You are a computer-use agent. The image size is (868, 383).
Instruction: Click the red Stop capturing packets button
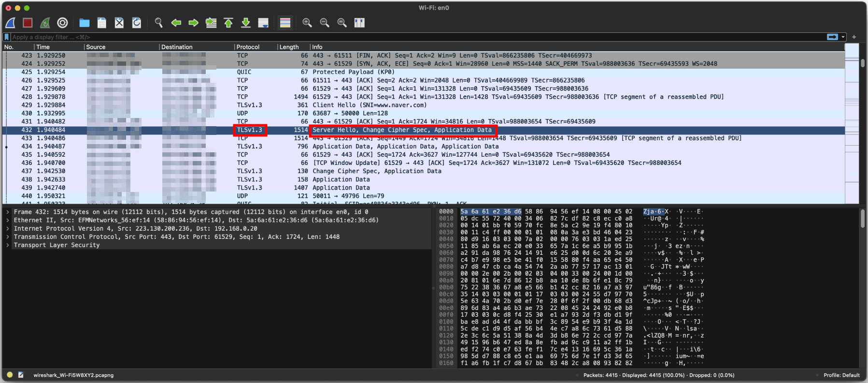[28, 23]
